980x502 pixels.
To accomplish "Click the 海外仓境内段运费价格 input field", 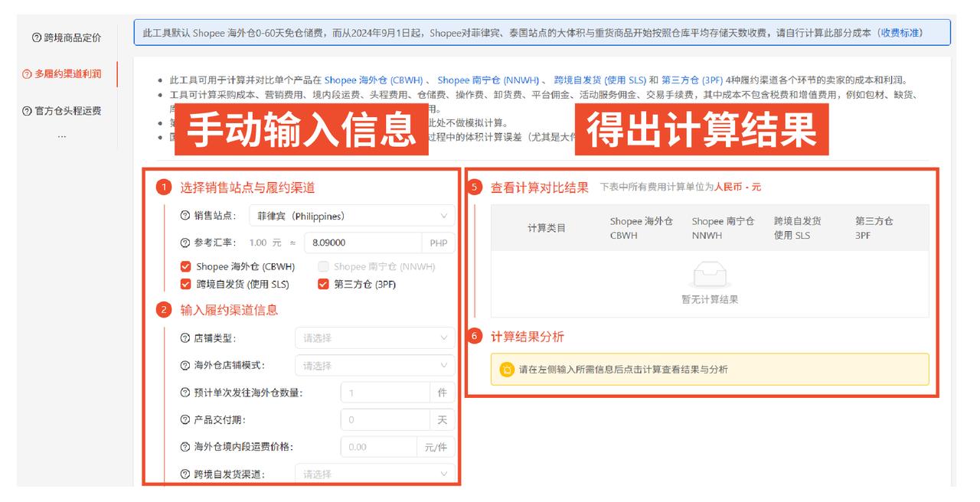I will (377, 447).
